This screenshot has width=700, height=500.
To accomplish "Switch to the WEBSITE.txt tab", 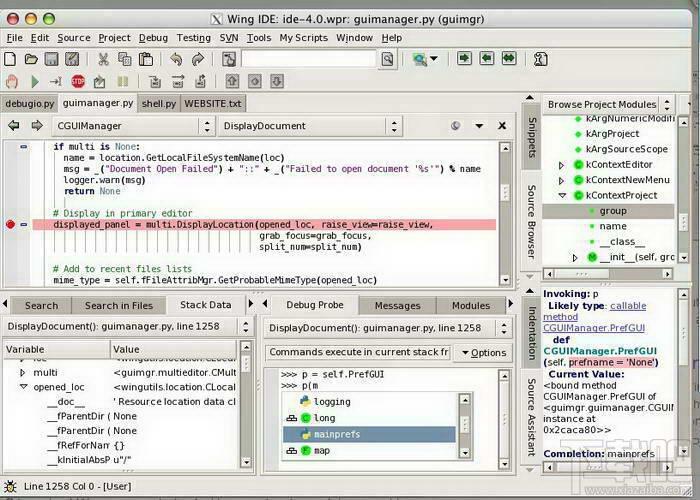I will [212, 104].
